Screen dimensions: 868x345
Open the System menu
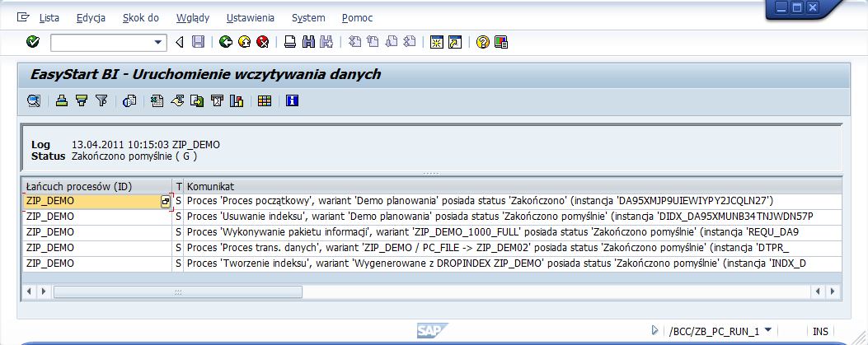pos(308,17)
